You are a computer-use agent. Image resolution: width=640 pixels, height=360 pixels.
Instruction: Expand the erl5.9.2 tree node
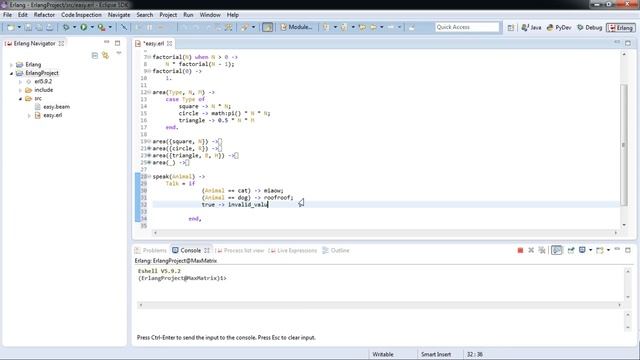(x=20, y=82)
